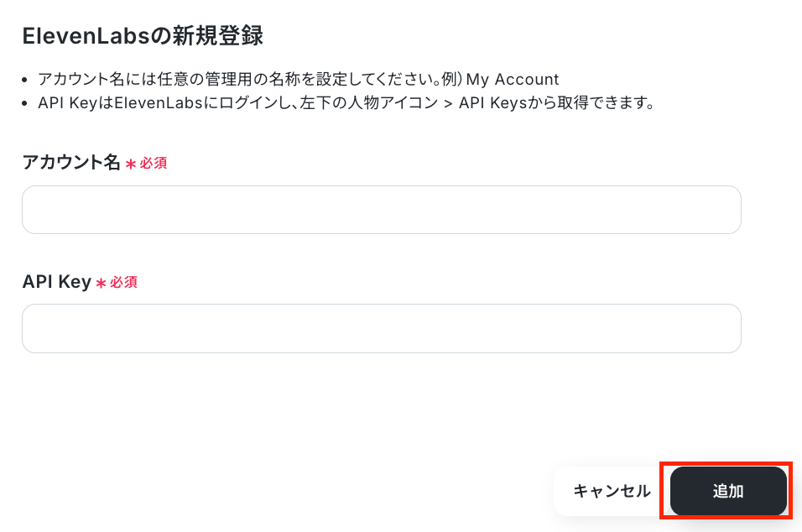Click the アカウント名 input field
This screenshot has width=802, height=532.
click(381, 210)
